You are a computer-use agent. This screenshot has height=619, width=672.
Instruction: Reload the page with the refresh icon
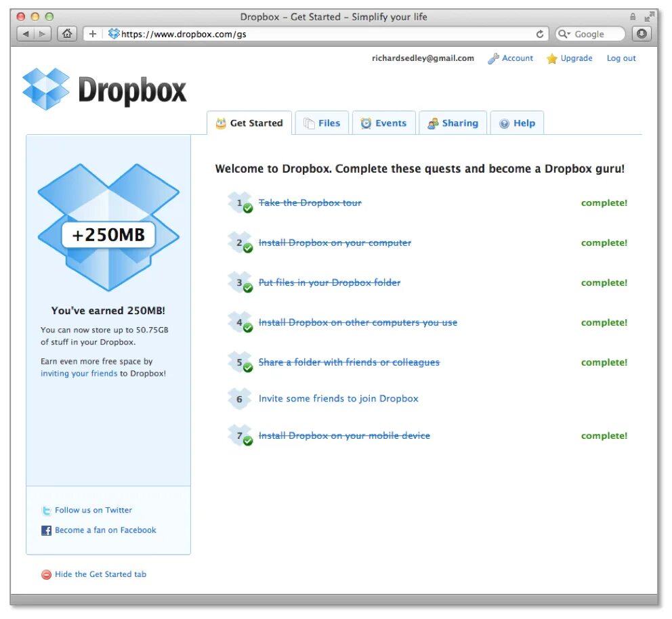click(540, 34)
